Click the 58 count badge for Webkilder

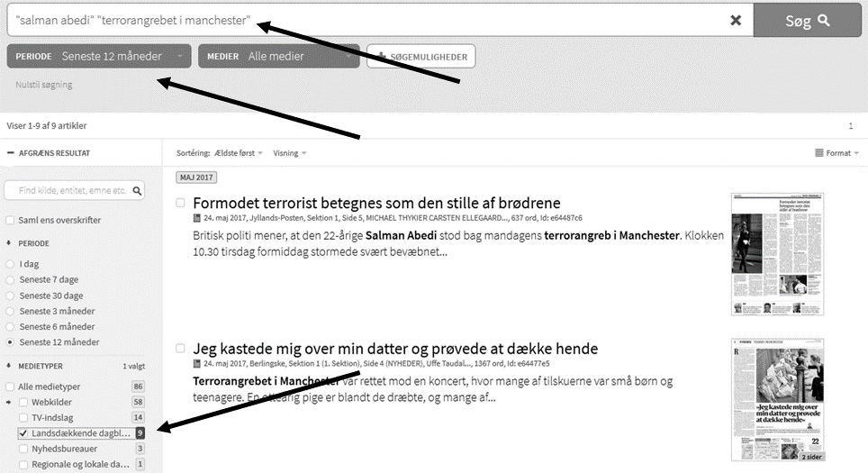pyautogui.click(x=138, y=402)
